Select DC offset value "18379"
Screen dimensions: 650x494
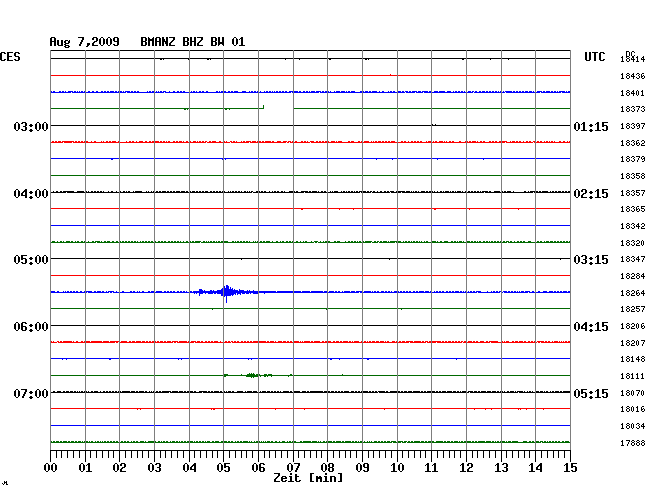tap(633, 159)
